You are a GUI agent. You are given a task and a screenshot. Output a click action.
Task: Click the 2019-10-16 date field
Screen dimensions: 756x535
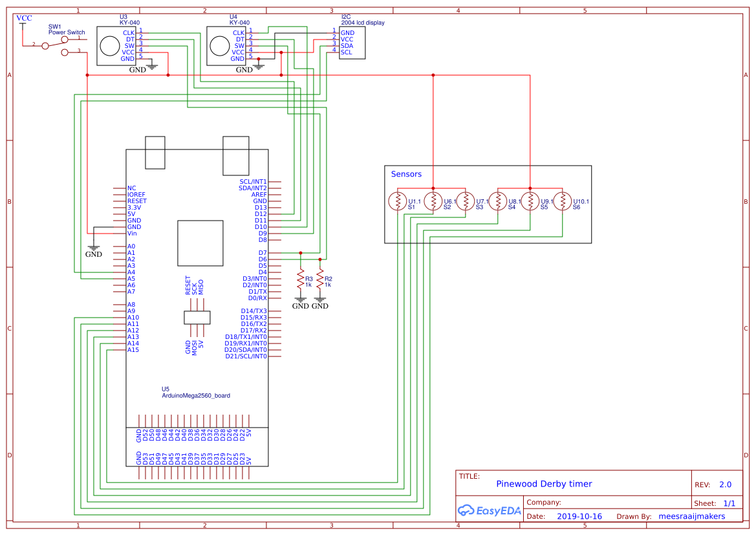coord(579,516)
